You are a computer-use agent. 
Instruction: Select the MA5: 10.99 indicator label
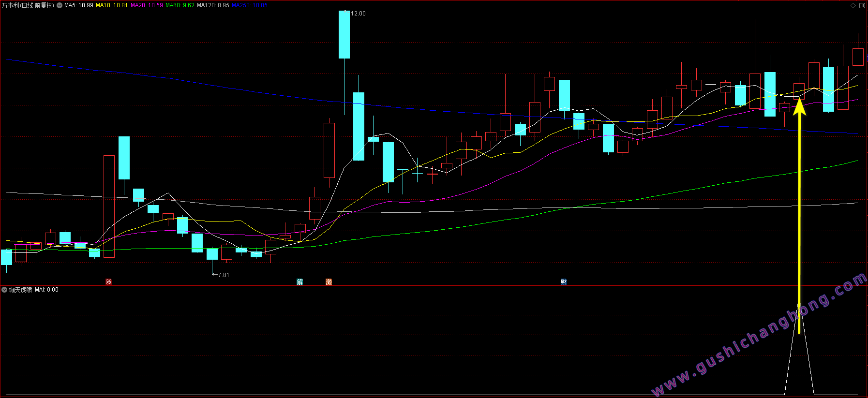[79, 5]
